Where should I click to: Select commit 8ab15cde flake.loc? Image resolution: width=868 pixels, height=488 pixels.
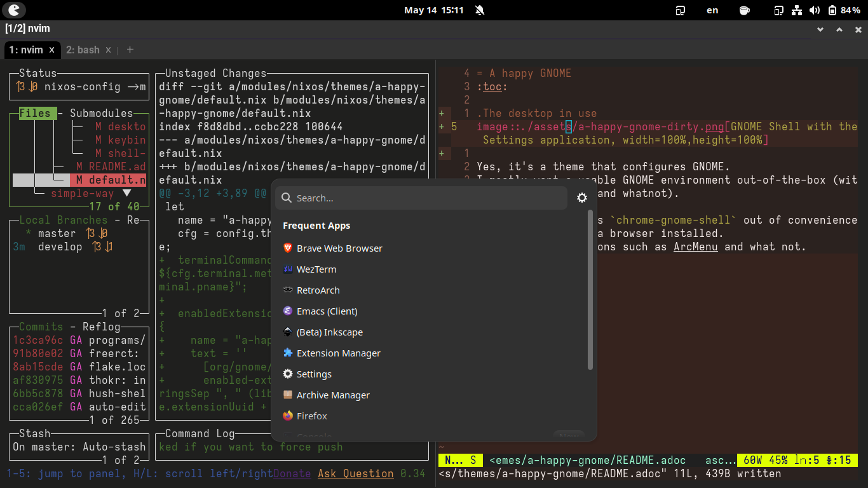[x=79, y=367]
